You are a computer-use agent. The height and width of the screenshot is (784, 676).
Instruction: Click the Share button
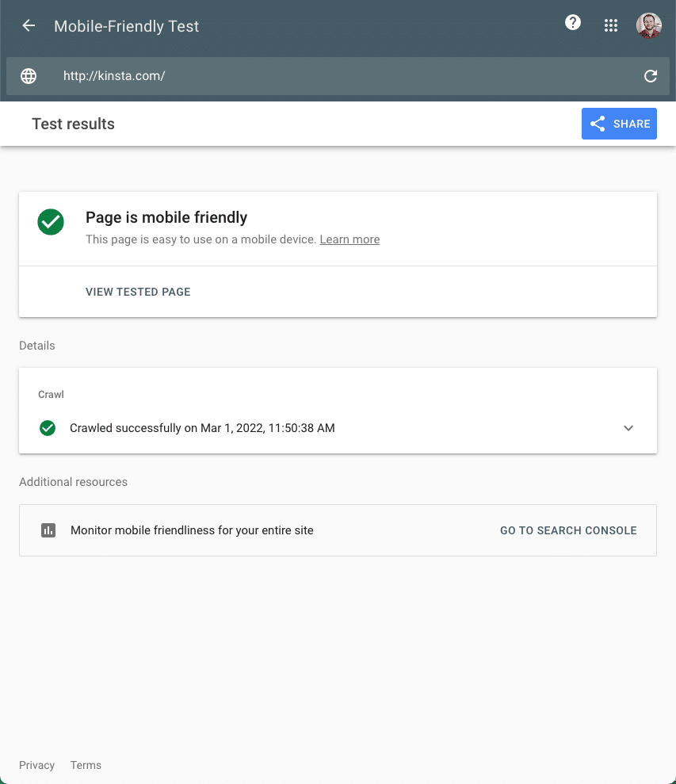pyautogui.click(x=619, y=124)
